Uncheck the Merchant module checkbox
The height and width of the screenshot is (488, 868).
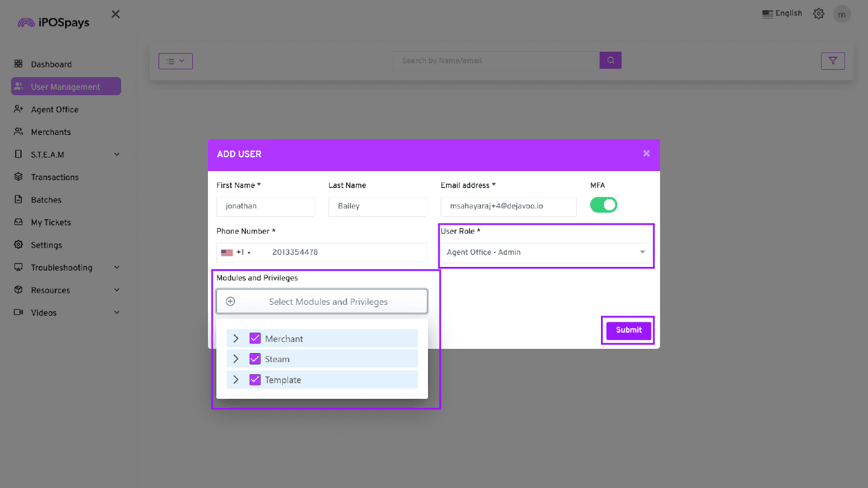pos(255,339)
